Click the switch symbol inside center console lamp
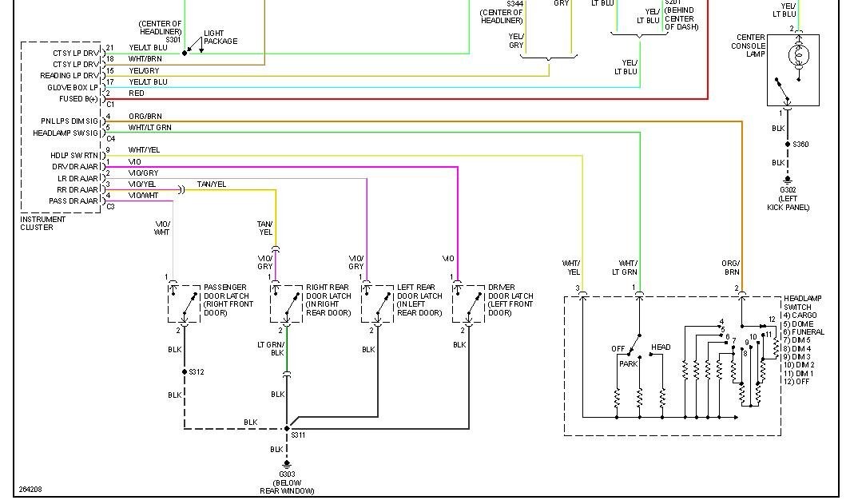 (783, 91)
